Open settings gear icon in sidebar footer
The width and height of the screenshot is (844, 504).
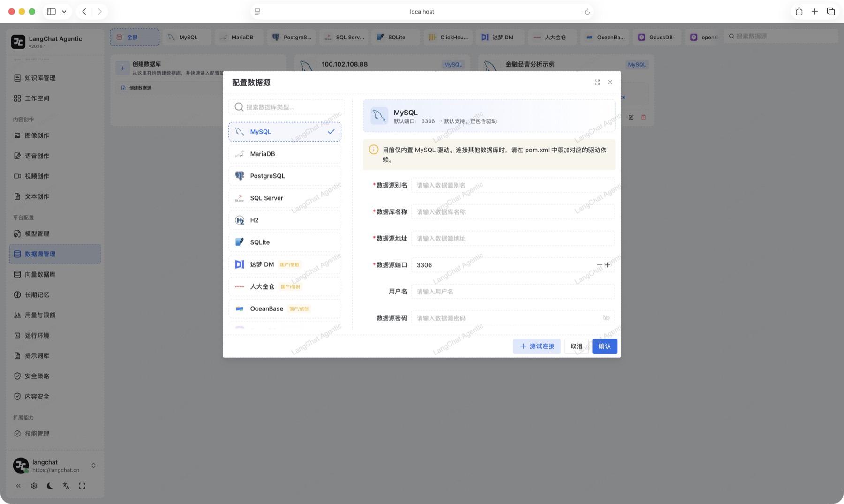click(34, 486)
